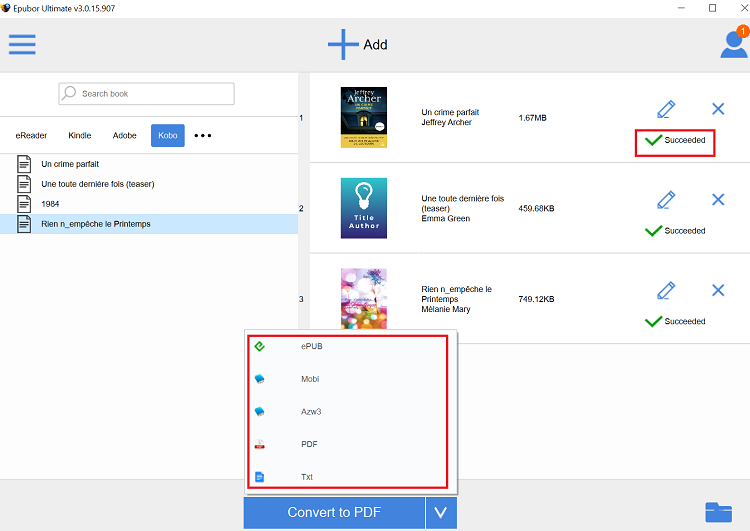Click the Mobi format icon
Viewport: 750px width, 531px height.
tap(260, 379)
